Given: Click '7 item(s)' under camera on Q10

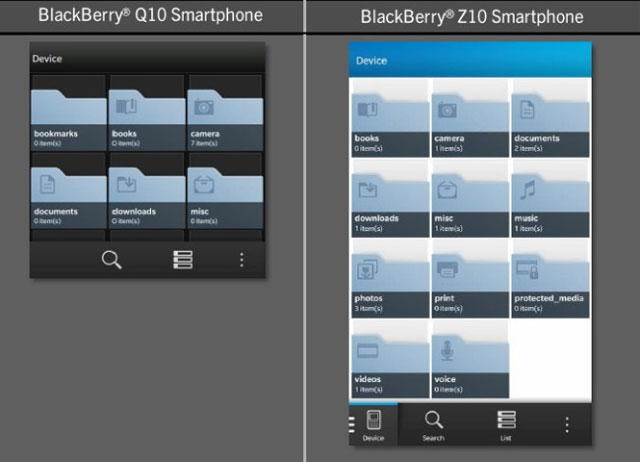Looking at the screenshot, I should pos(204,143).
